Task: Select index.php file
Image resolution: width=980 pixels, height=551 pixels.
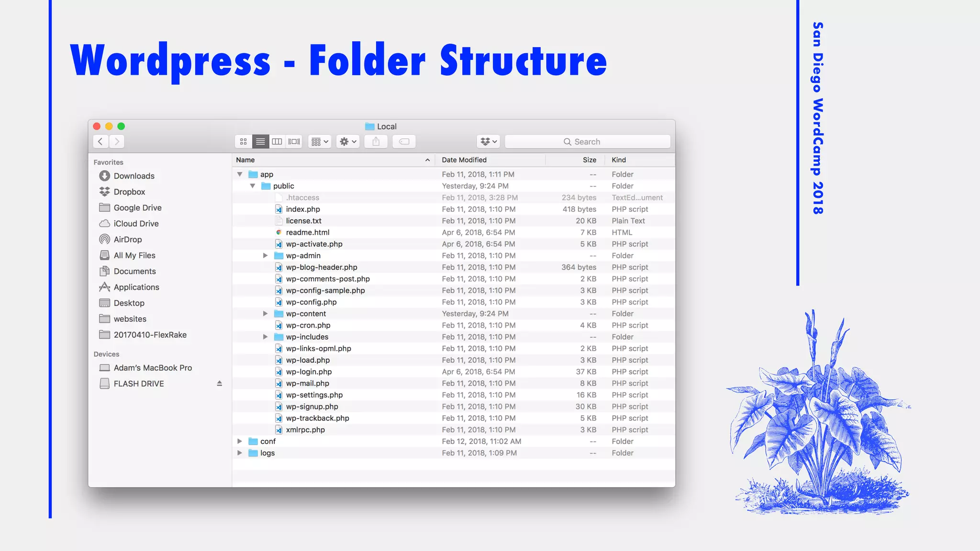Action: click(x=454, y=209)
